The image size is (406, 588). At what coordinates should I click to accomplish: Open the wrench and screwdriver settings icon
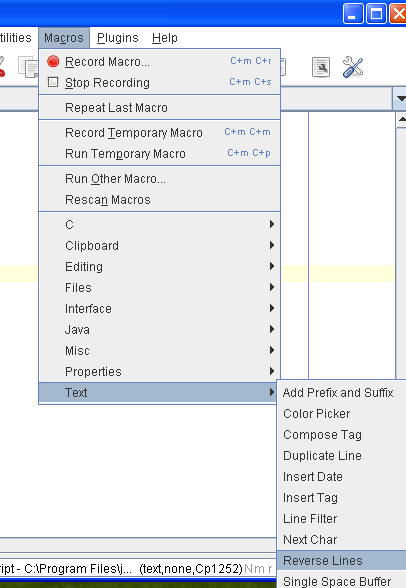click(x=352, y=67)
